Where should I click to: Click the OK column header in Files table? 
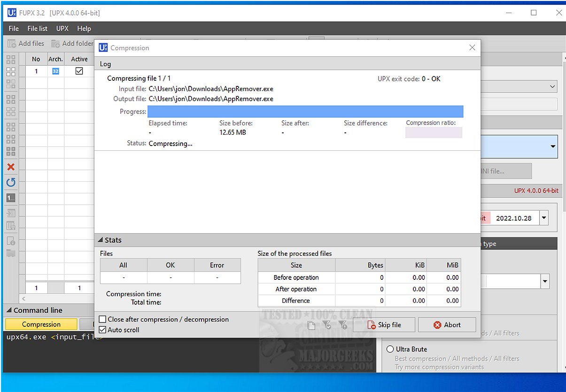[170, 265]
